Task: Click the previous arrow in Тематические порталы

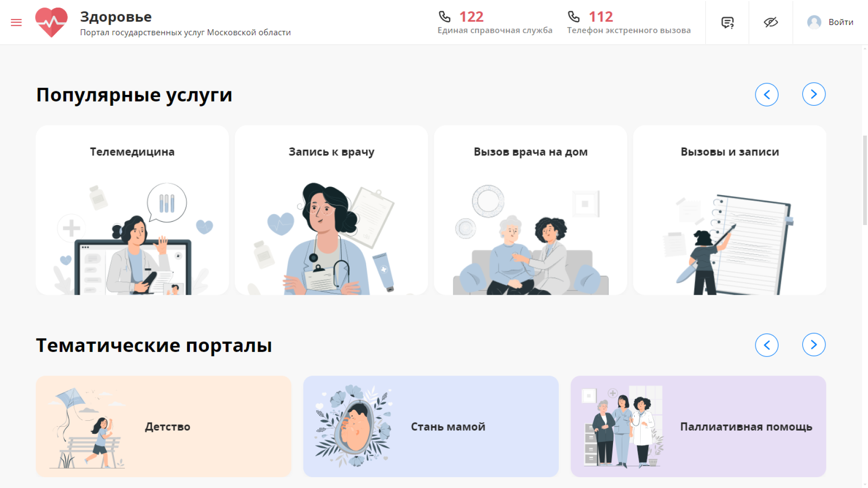Action: point(767,345)
